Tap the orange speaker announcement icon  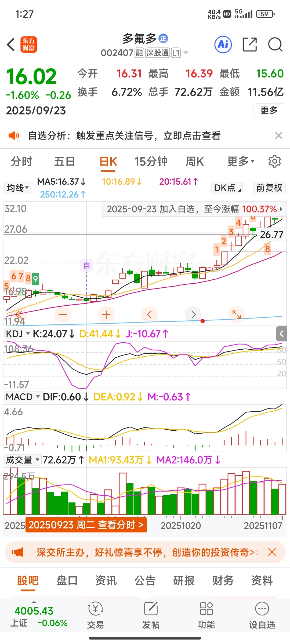(14, 136)
